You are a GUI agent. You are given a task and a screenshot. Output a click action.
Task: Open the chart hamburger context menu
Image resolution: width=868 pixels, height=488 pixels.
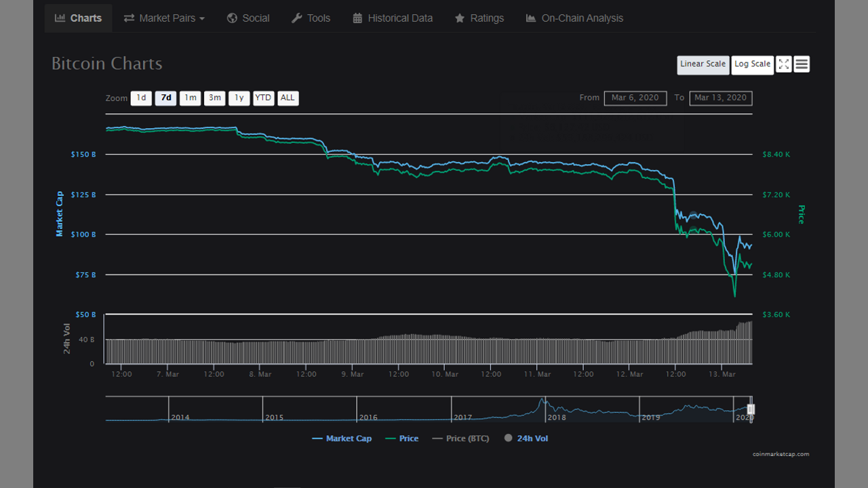[x=802, y=64]
